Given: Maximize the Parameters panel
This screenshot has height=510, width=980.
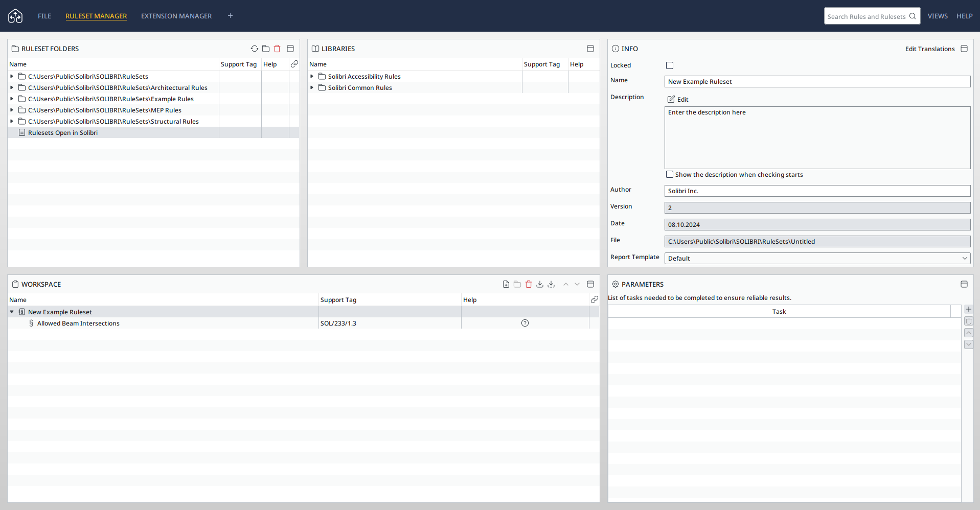Looking at the screenshot, I should pos(964,284).
